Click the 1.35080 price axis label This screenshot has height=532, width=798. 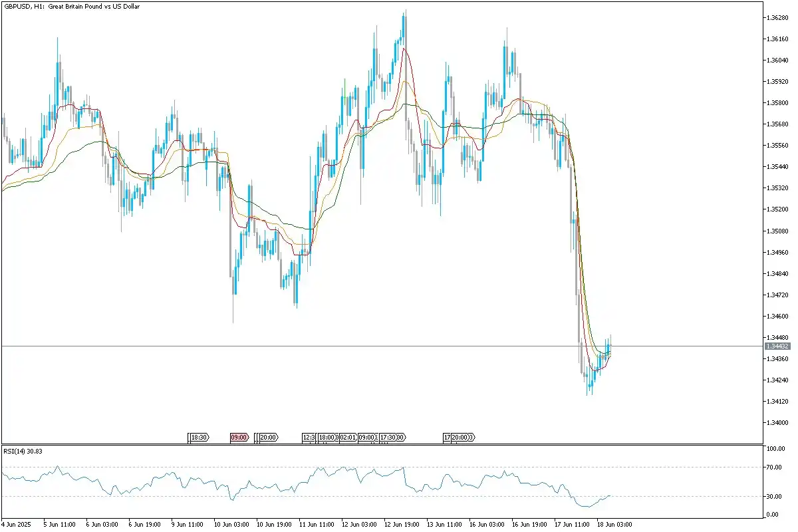[x=777, y=231]
